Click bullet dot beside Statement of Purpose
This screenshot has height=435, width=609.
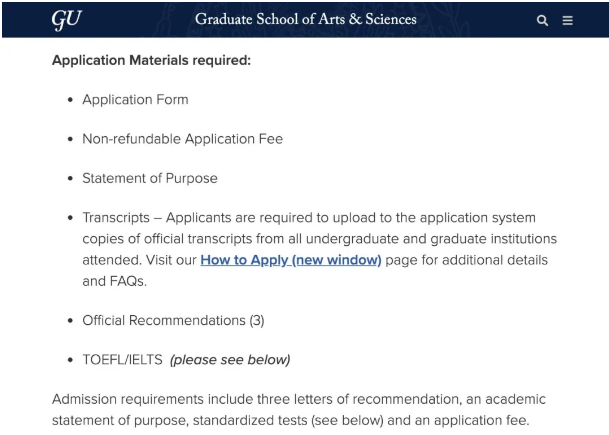click(x=69, y=178)
